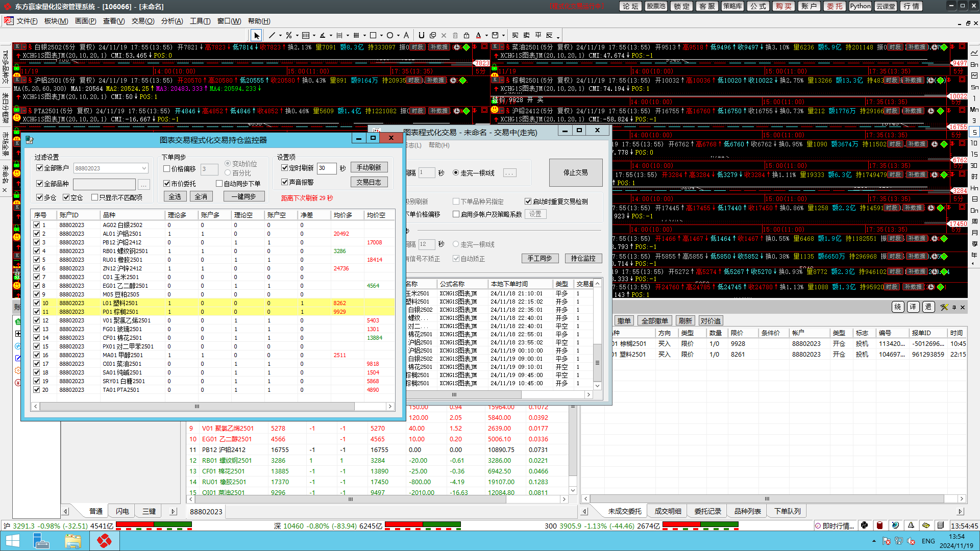This screenshot has height=551, width=980.
Task: Show hidden system tray icons
Action: pyautogui.click(x=874, y=541)
